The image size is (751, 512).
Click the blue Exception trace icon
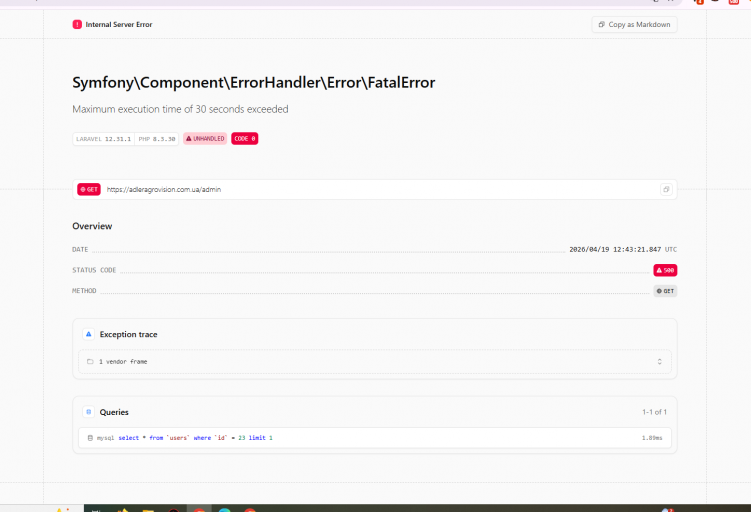[89, 334]
